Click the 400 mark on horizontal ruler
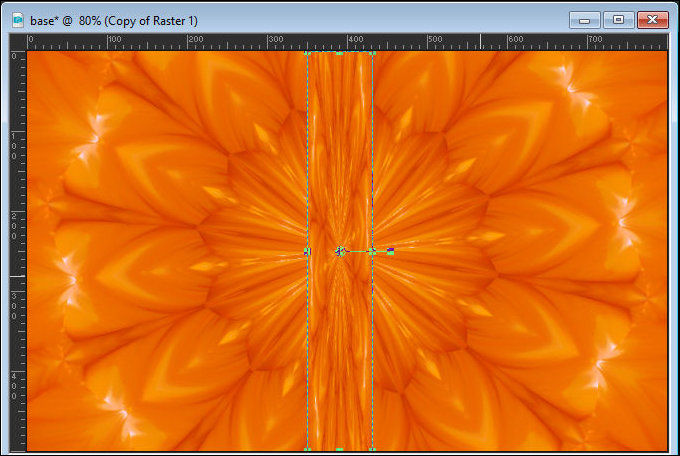Screen dimensions: 680x456 353,41
